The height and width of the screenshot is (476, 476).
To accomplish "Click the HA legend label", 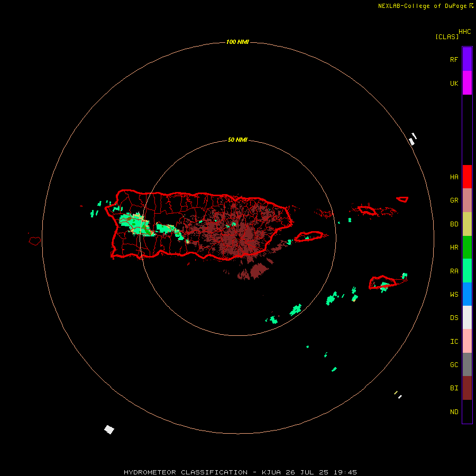I will pos(454,177).
